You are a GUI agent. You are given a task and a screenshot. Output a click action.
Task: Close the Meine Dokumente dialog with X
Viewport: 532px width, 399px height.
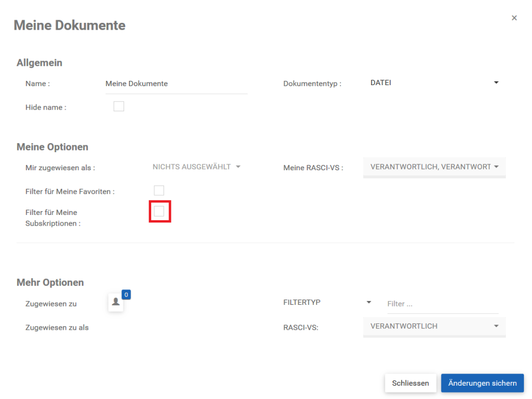pyautogui.click(x=514, y=18)
